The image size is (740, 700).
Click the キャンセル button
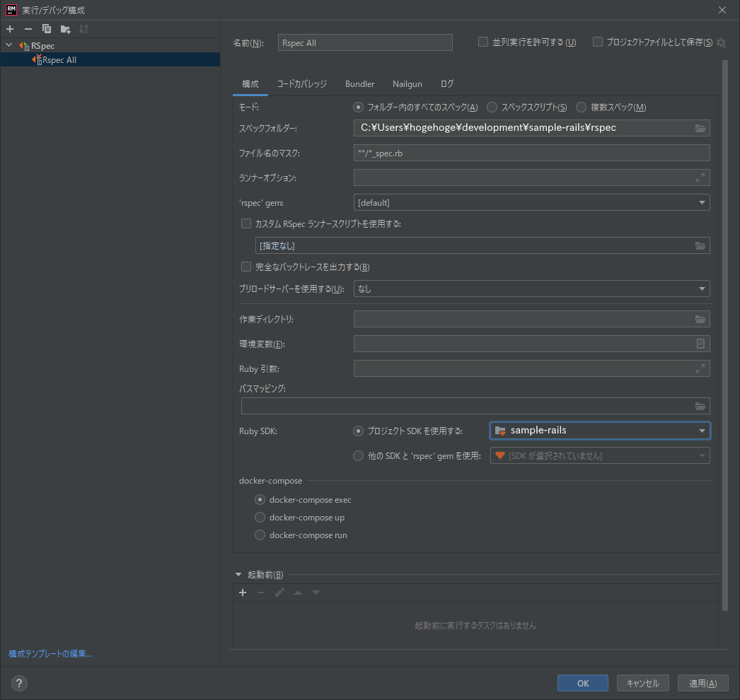(x=643, y=683)
